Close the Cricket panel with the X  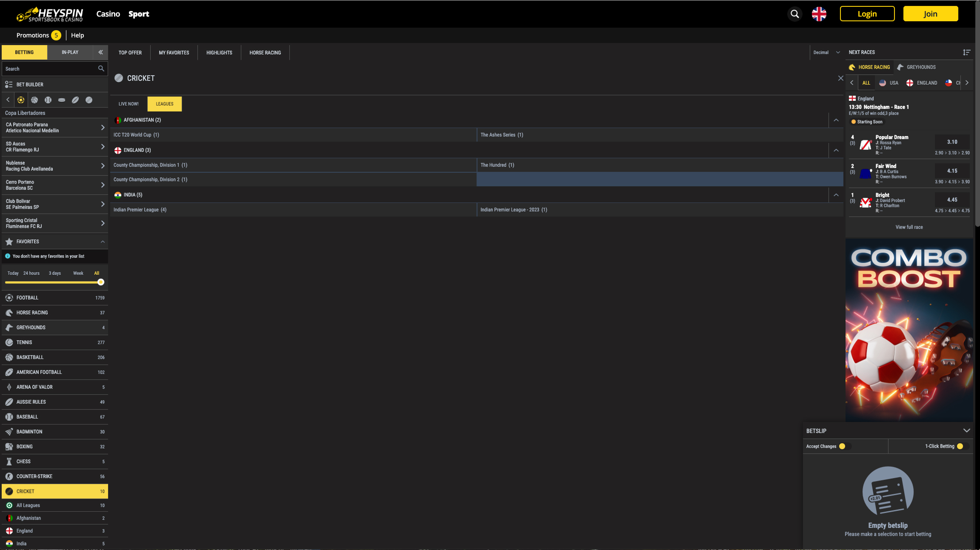(840, 78)
